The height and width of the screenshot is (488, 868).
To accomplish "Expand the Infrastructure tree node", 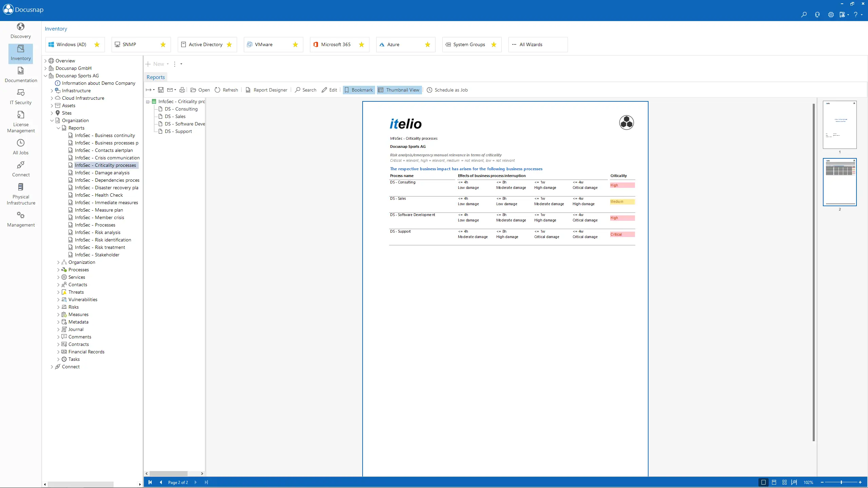I will tap(52, 91).
